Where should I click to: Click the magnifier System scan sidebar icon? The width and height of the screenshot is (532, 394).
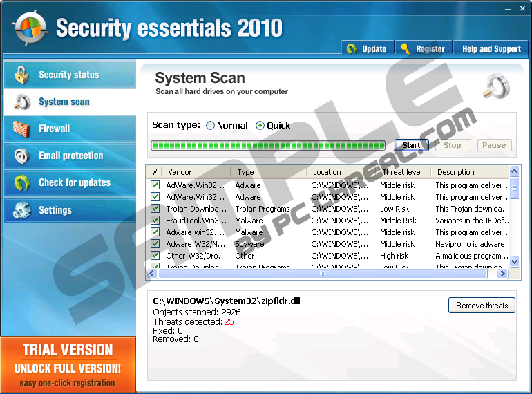(21, 102)
